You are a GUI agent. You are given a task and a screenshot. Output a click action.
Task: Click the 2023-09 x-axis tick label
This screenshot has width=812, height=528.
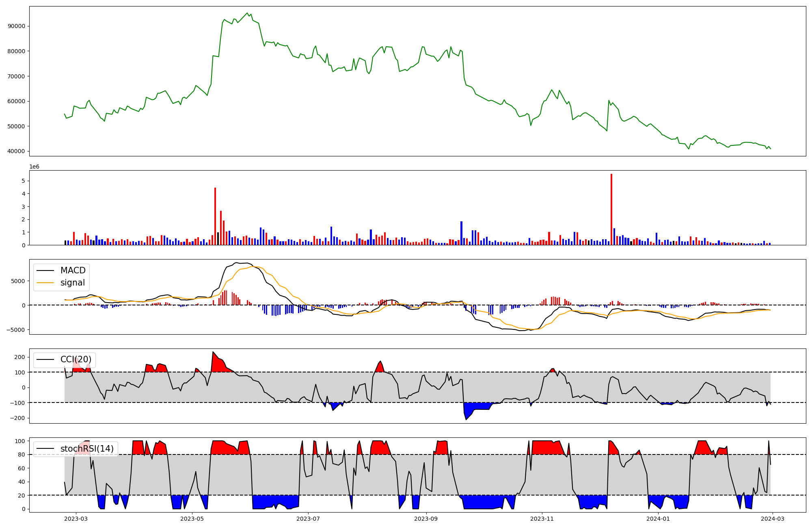[426, 519]
